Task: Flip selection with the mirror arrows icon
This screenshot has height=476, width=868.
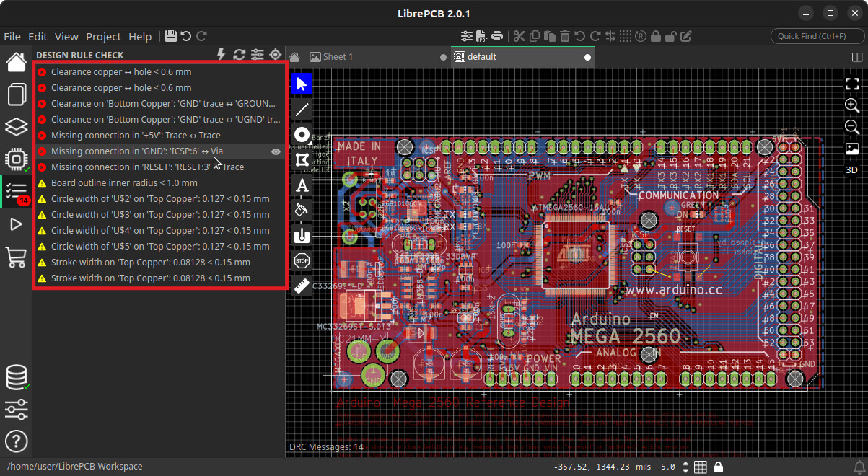Action: (x=610, y=36)
